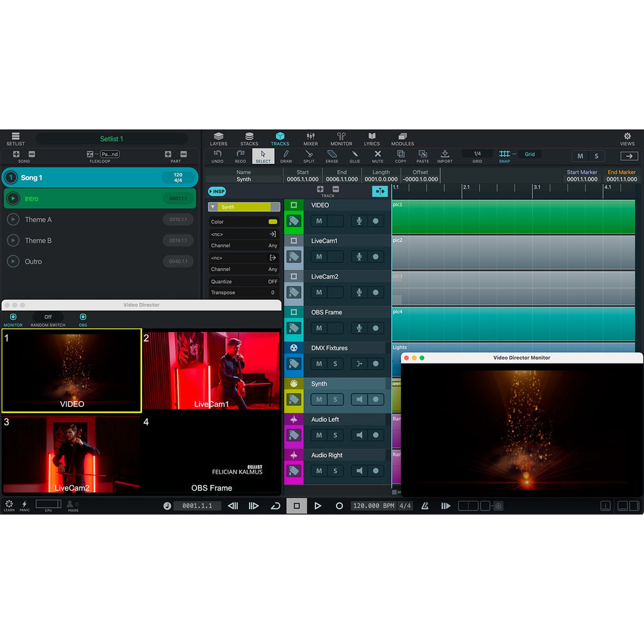Toggle monitor mic on LiveCam2 track

tap(359, 292)
